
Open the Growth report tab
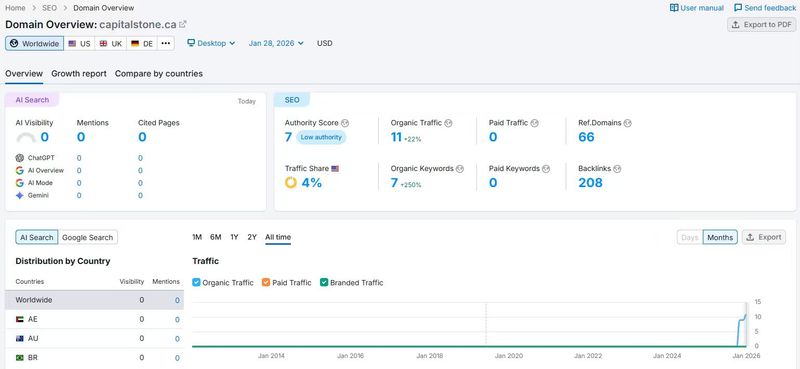[x=79, y=73]
